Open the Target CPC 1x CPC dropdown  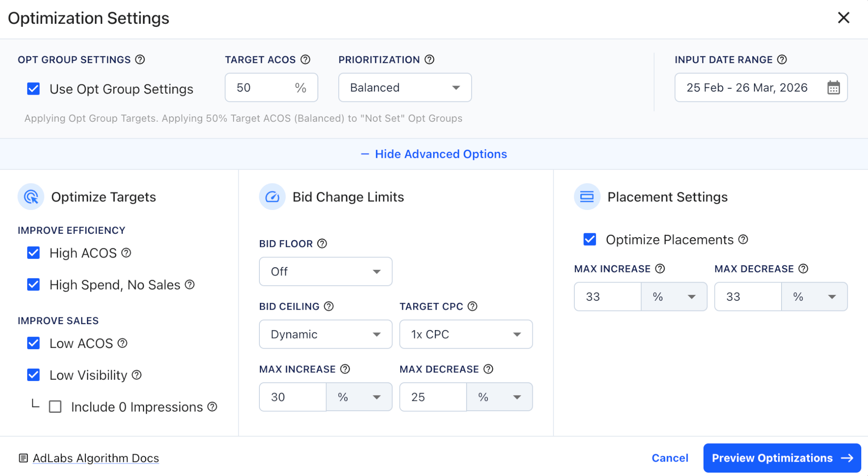466,334
